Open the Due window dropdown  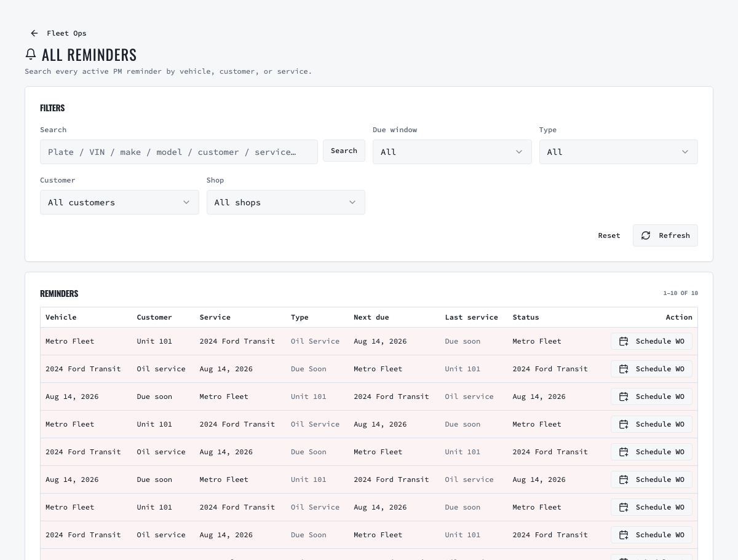pos(452,152)
